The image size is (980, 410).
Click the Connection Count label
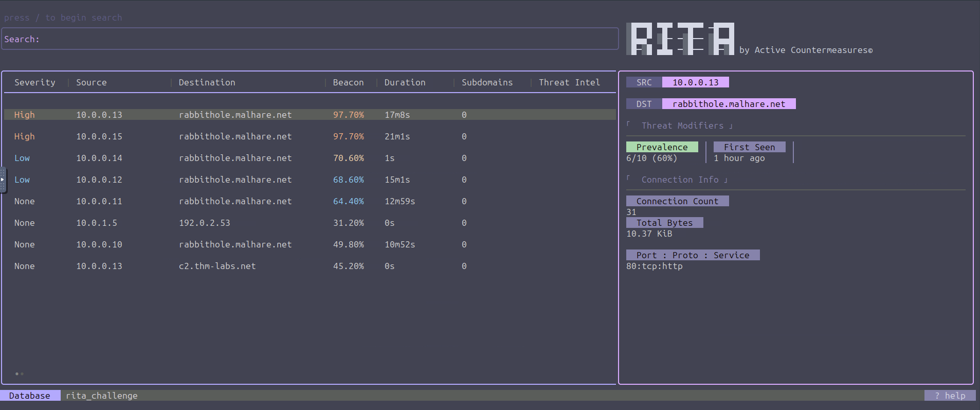pos(677,201)
